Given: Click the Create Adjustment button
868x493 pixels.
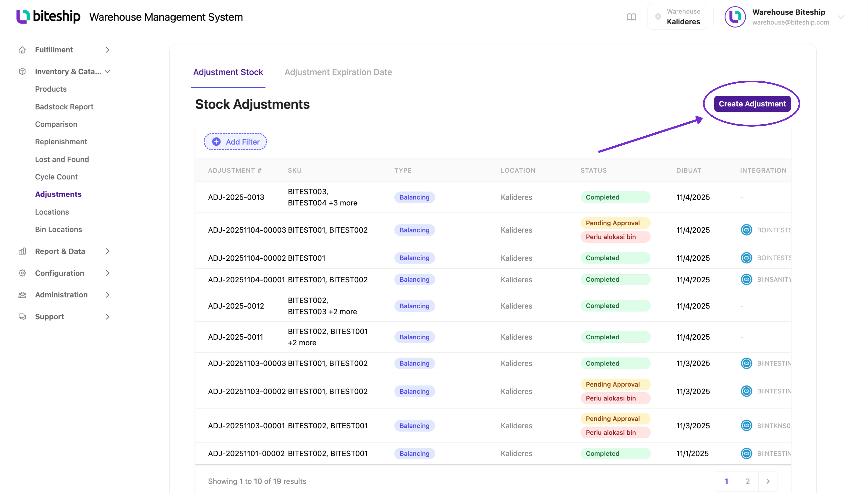Looking at the screenshot, I should [752, 104].
